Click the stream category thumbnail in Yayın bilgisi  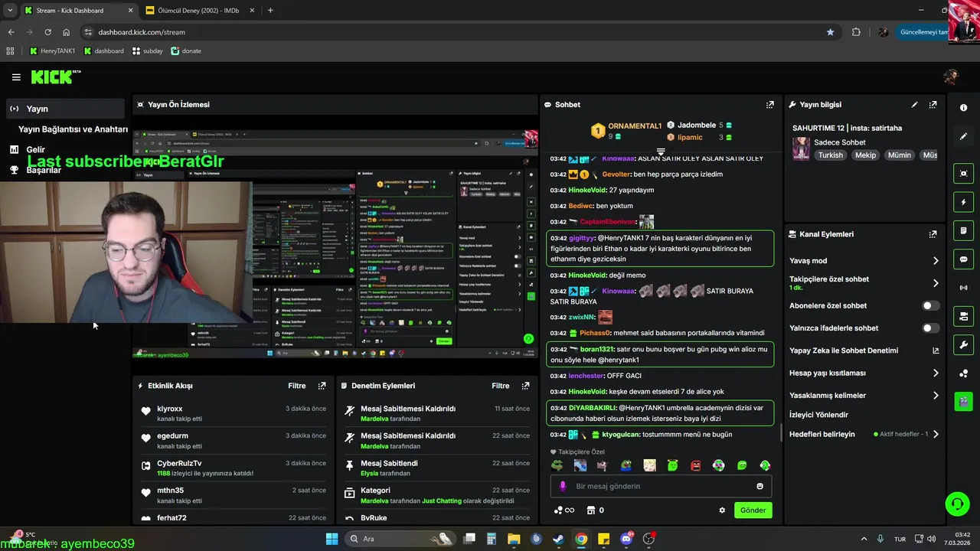point(801,148)
